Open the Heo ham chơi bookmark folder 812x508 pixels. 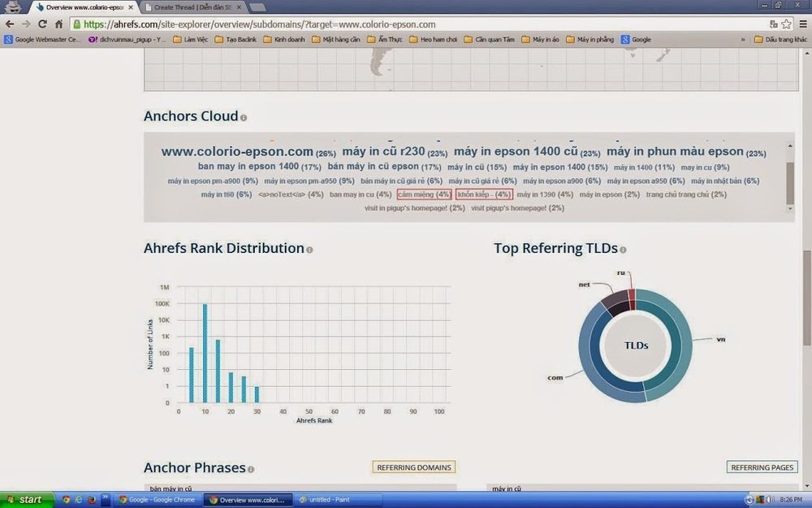433,39
